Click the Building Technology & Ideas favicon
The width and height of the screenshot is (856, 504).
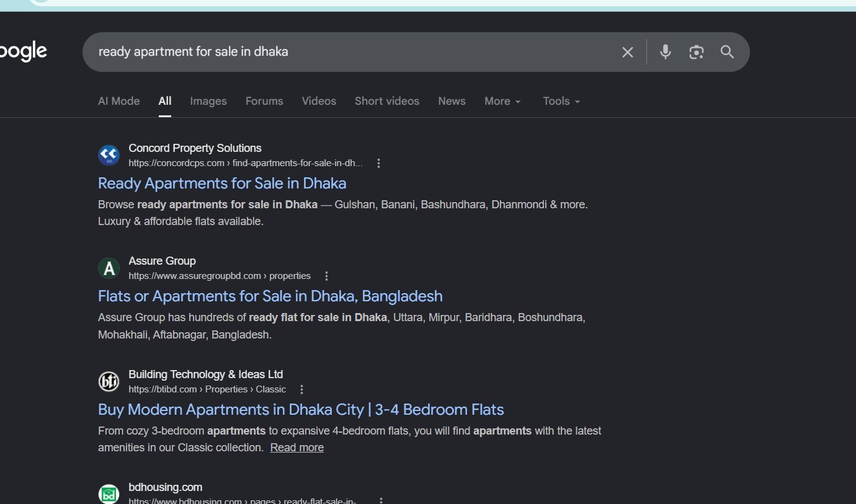(109, 381)
